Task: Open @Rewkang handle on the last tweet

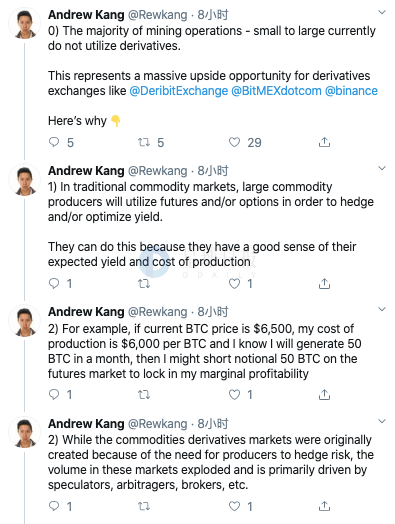Action: [x=158, y=424]
